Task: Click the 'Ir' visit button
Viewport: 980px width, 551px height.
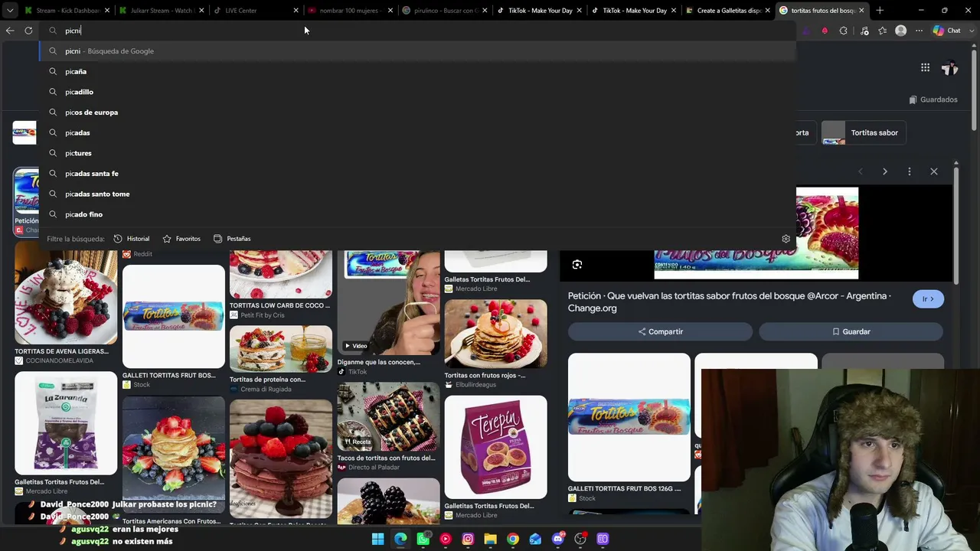Action: pos(928,299)
